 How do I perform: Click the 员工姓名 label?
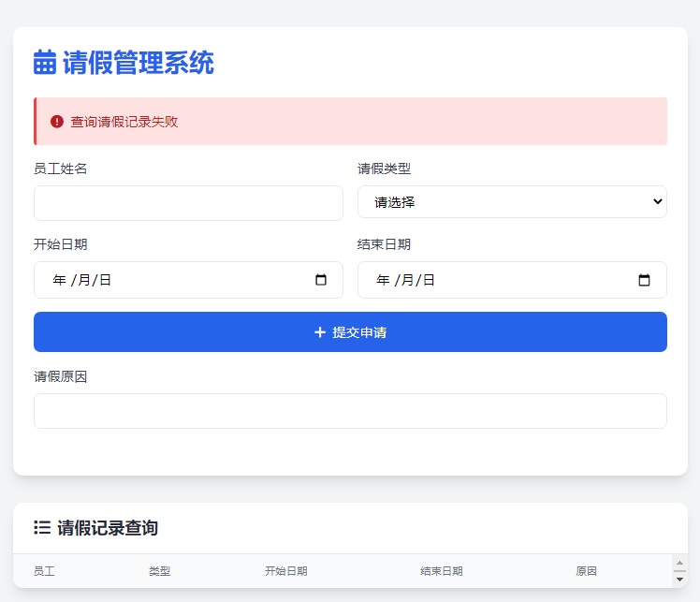(x=60, y=169)
